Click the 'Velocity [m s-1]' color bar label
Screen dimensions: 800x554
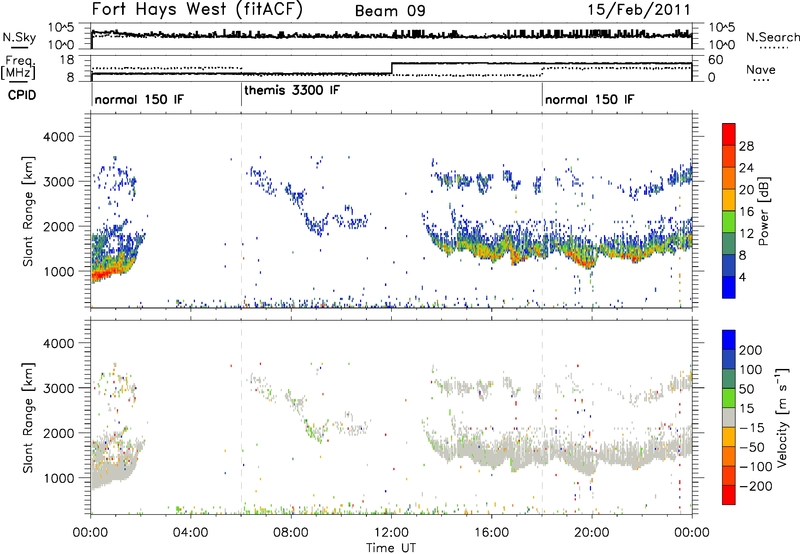coord(782,417)
